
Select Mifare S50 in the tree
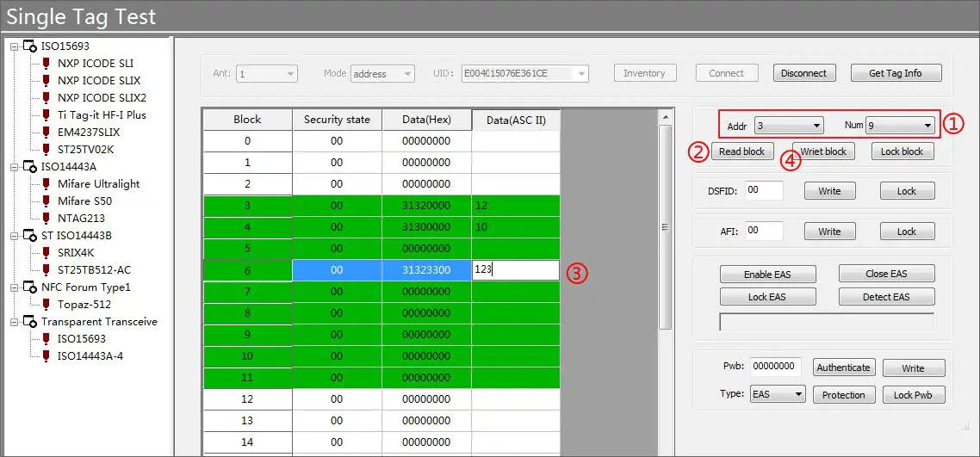tap(84, 201)
